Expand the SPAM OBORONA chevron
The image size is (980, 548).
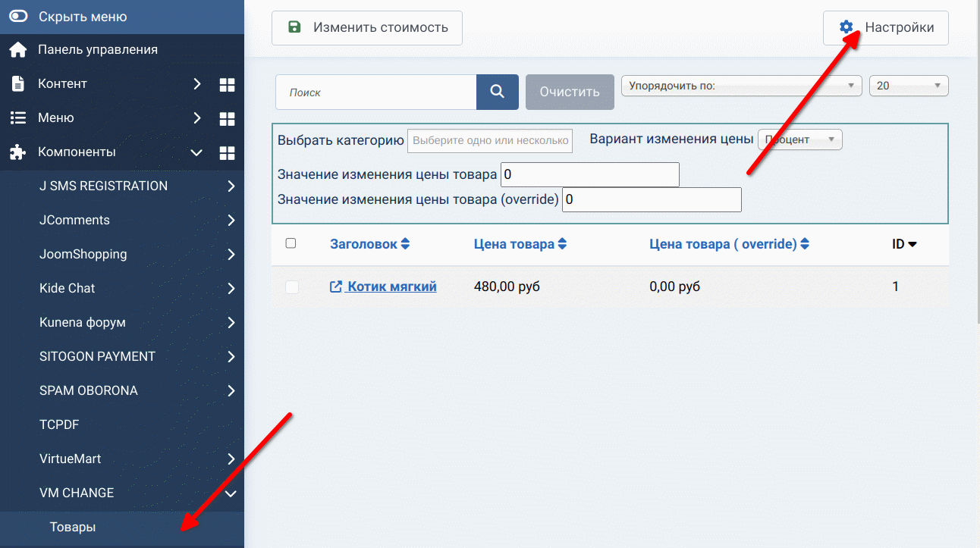point(231,390)
